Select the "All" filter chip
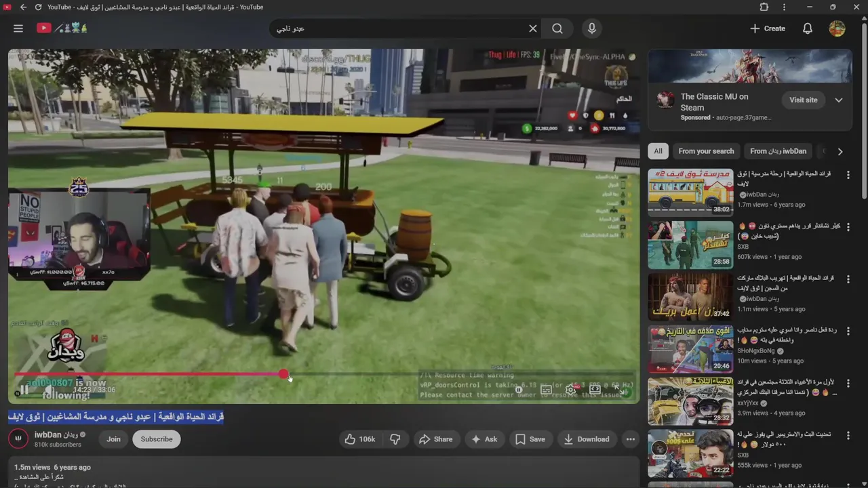The image size is (868, 488). pos(658,151)
